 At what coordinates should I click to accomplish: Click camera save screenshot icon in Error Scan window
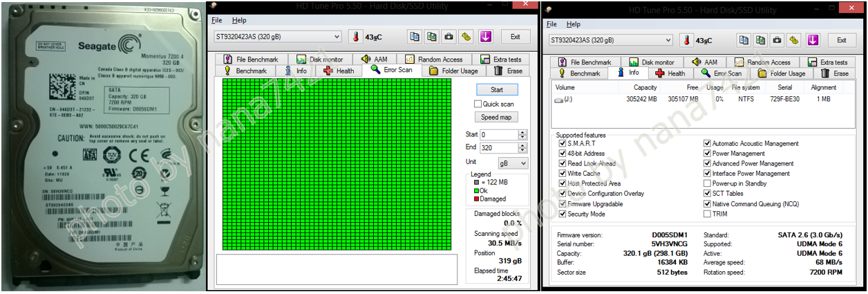pos(449,37)
